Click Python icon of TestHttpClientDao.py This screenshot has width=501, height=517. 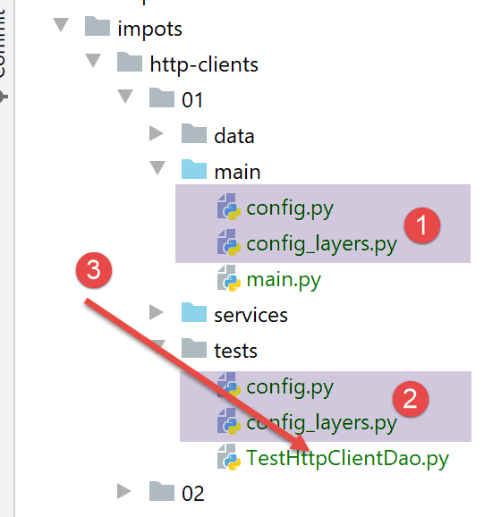tap(229, 457)
